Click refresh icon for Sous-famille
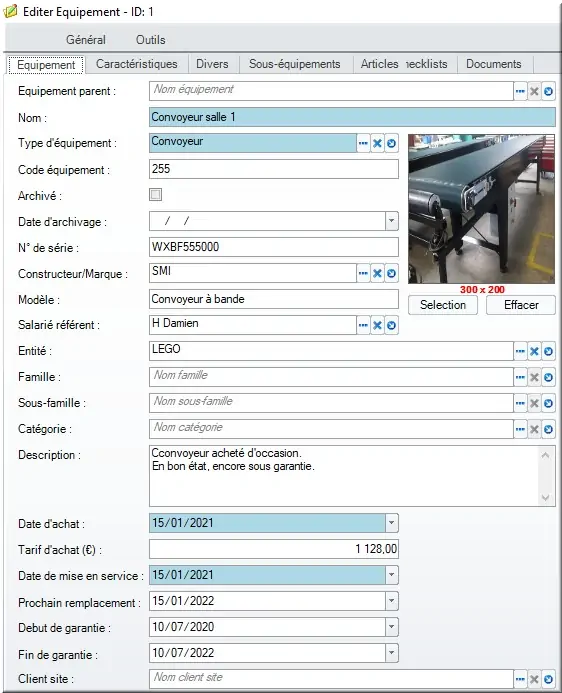Image resolution: width=562 pixels, height=693 pixels. [548, 404]
